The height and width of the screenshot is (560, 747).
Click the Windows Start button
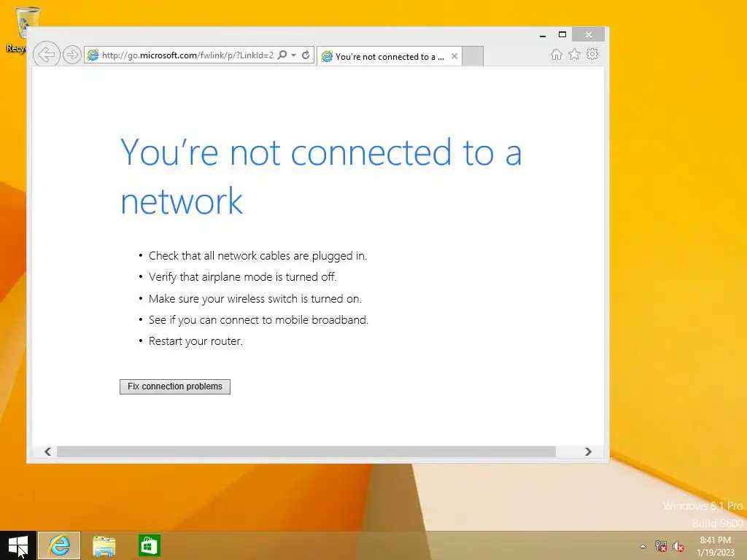pos(18,545)
